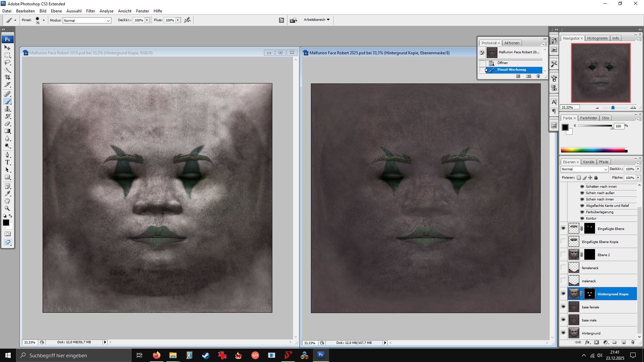Click the foreground color swatch in toolbox
The height and width of the screenshot is (362, 644).
coord(6,223)
